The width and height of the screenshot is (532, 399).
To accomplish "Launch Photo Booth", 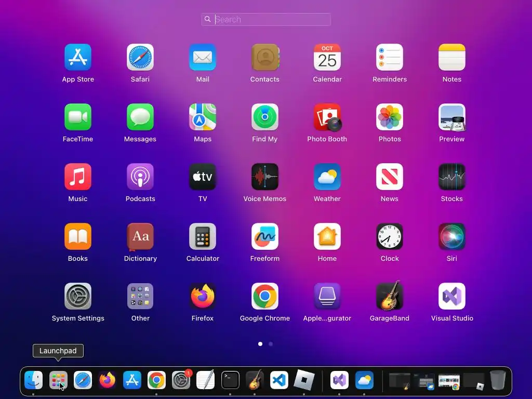I will click(327, 117).
